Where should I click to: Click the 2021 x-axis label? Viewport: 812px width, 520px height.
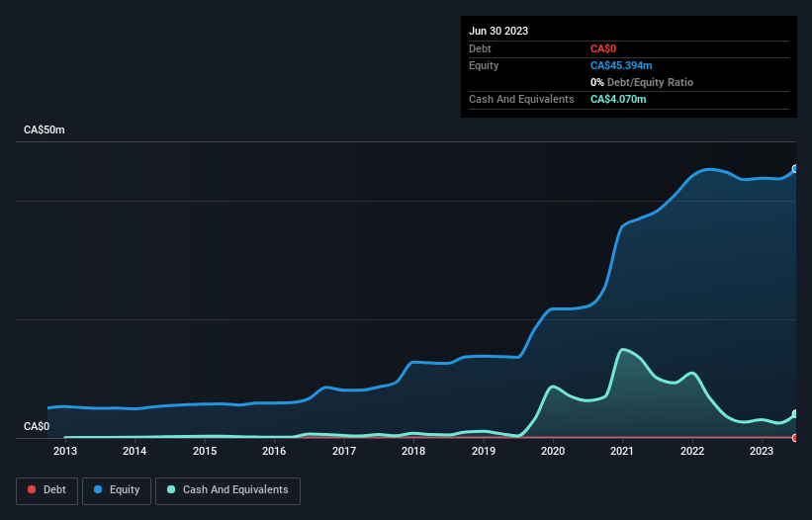622,451
